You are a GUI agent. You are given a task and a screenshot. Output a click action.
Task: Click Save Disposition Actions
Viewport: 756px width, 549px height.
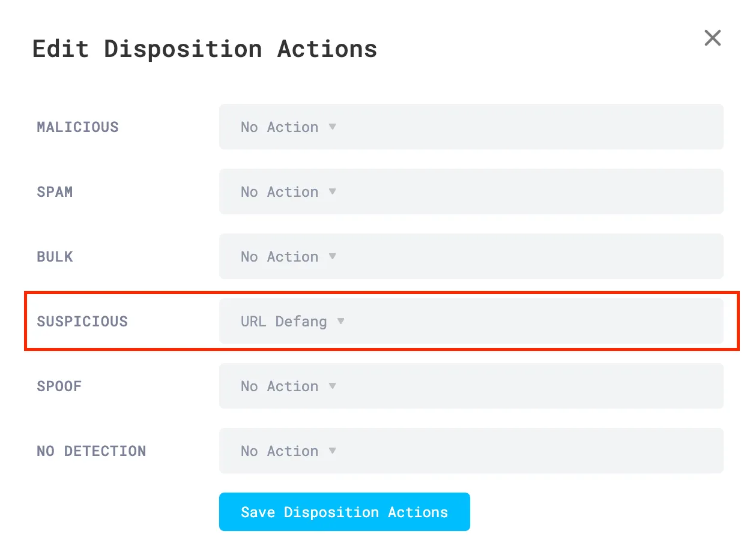point(344,512)
